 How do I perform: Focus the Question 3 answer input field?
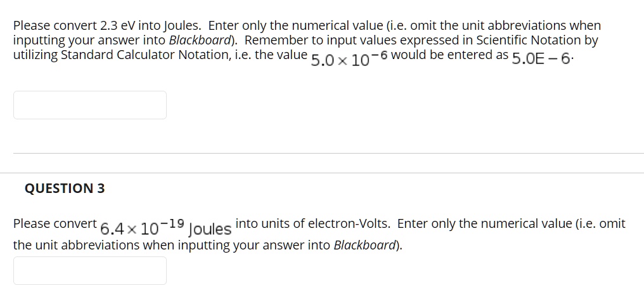pyautogui.click(x=89, y=270)
